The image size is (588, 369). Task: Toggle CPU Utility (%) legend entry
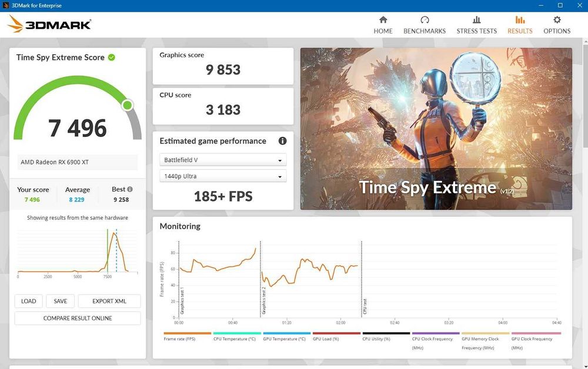[386, 337]
